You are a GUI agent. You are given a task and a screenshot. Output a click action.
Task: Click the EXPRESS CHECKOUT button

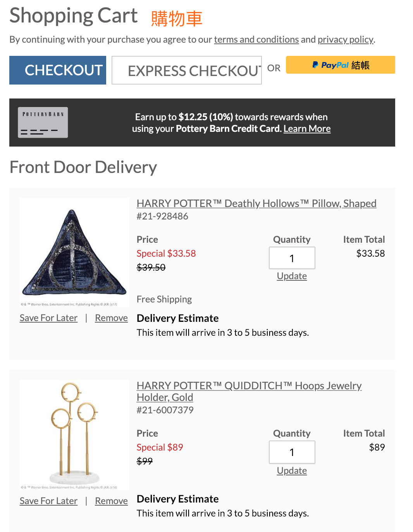pos(186,70)
